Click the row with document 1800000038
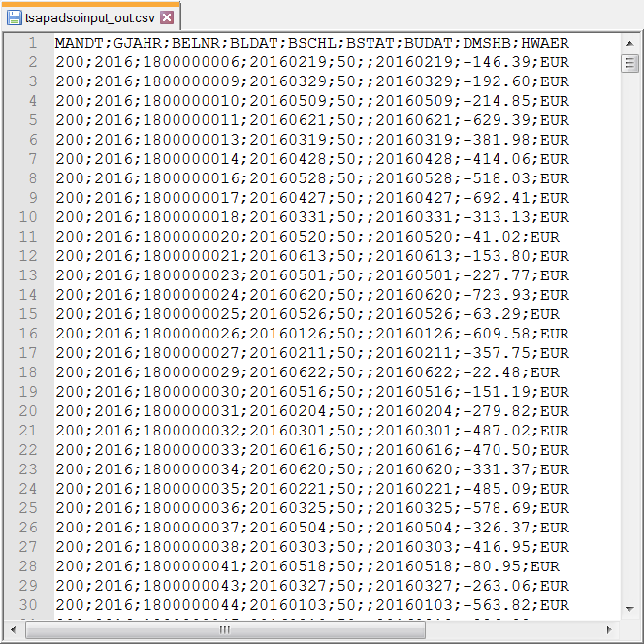This screenshot has height=644, width=644. 312,547
